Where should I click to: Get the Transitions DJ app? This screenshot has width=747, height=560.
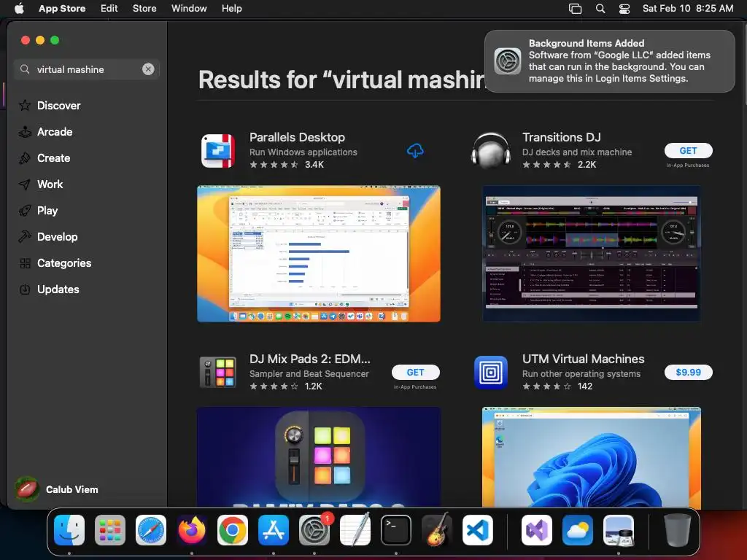pyautogui.click(x=689, y=150)
